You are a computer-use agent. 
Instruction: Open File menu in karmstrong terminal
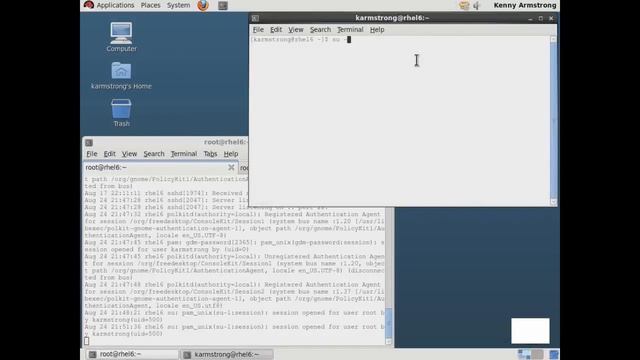pyautogui.click(x=258, y=29)
